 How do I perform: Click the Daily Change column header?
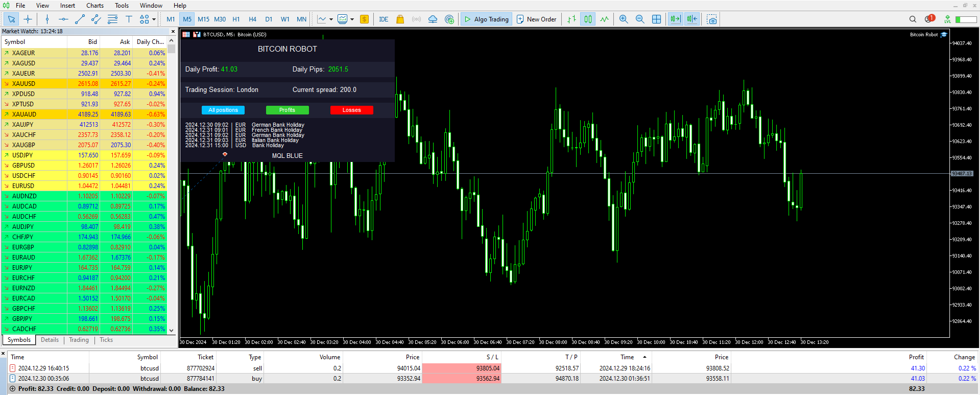click(x=150, y=42)
